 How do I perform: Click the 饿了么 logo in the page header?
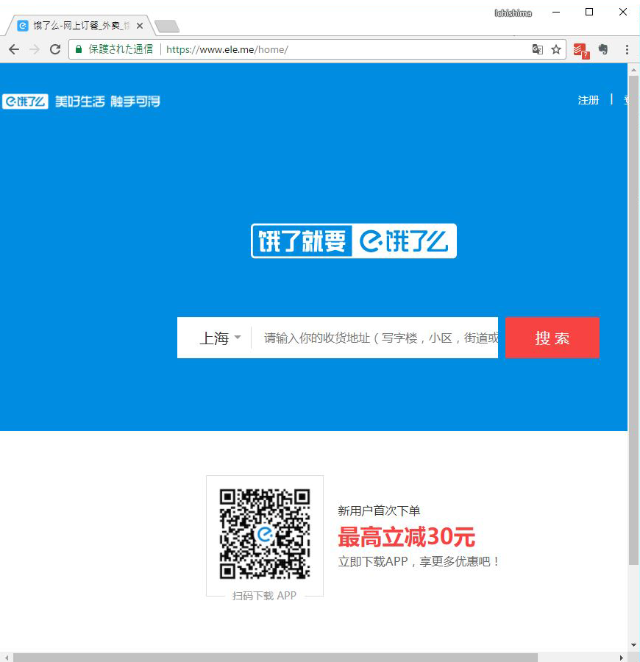pos(25,101)
